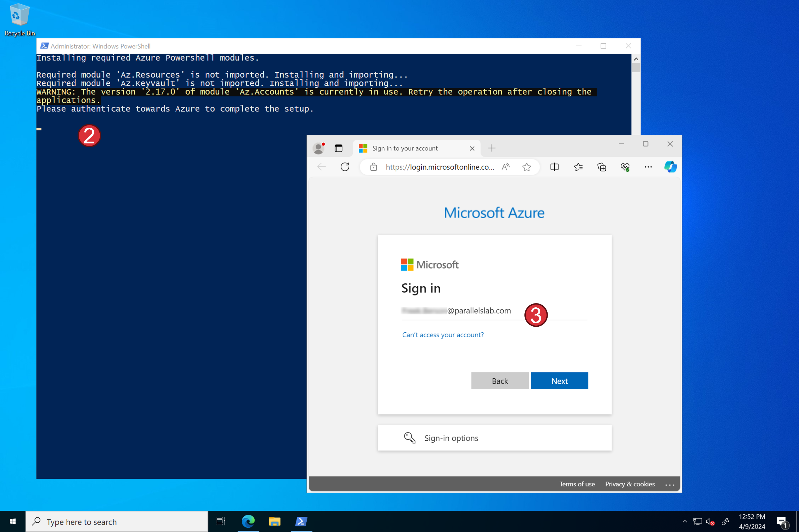Show hidden system tray icons
The height and width of the screenshot is (532, 799).
point(685,522)
